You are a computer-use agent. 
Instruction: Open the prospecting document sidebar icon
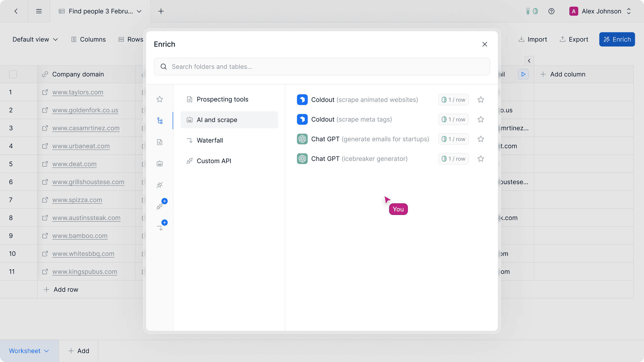click(x=160, y=142)
